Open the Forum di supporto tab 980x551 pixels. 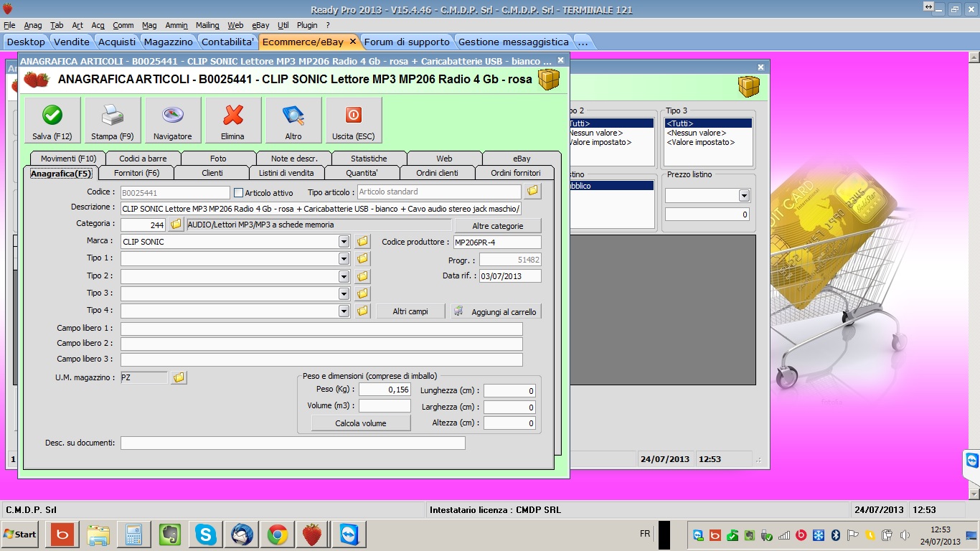407,42
